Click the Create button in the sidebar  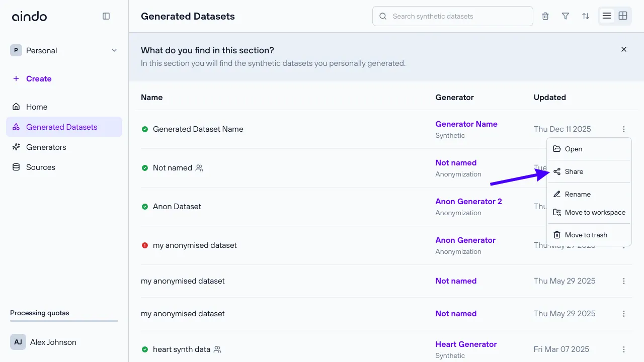[32, 78]
